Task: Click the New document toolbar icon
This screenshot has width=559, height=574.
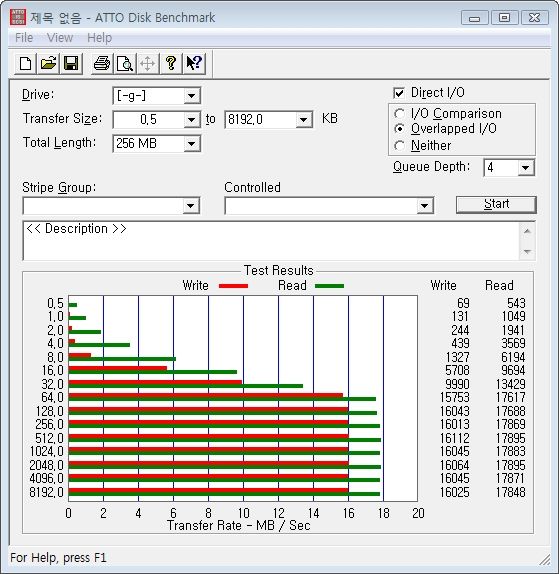Action: 25,64
